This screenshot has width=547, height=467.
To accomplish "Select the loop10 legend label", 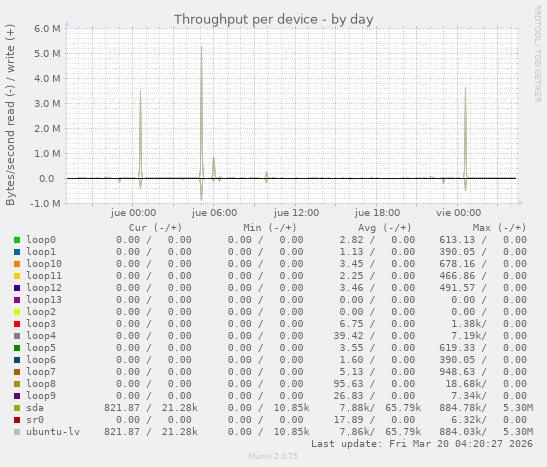I will tap(44, 264).
